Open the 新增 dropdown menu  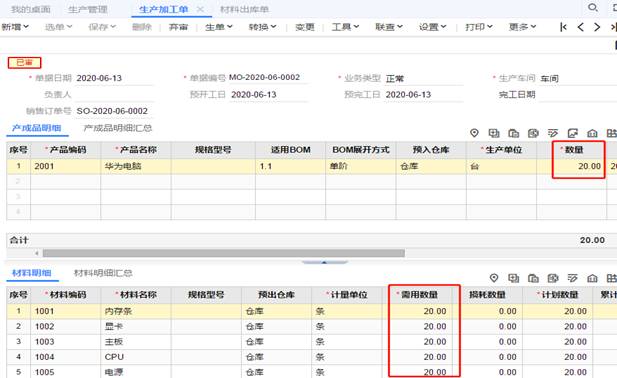coord(15,27)
